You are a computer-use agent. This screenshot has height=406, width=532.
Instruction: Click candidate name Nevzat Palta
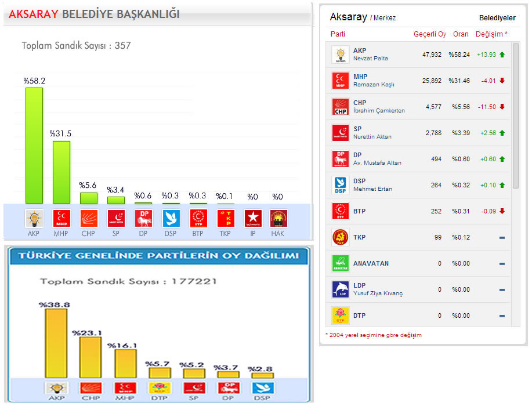point(371,59)
